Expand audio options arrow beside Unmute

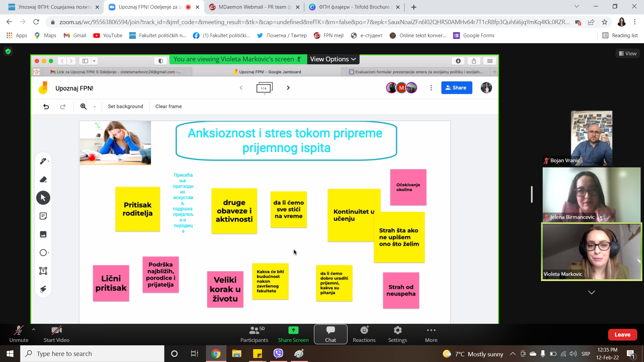click(34, 329)
